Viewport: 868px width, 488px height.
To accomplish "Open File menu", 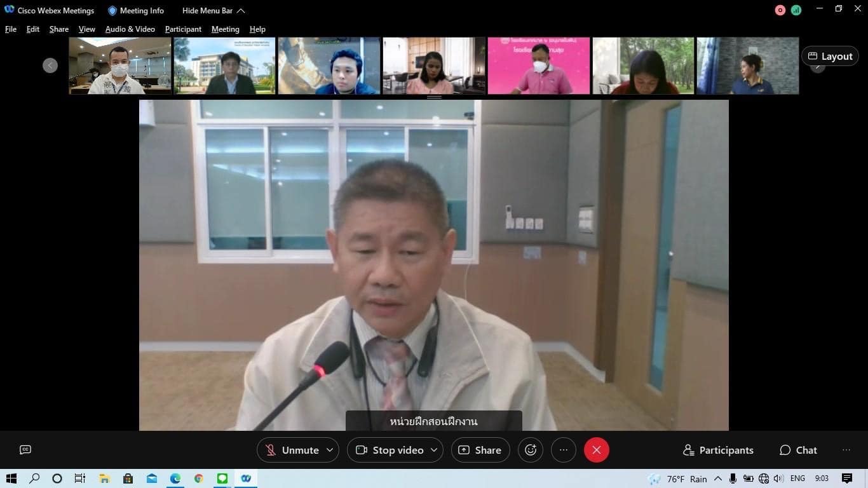I will click(x=11, y=29).
